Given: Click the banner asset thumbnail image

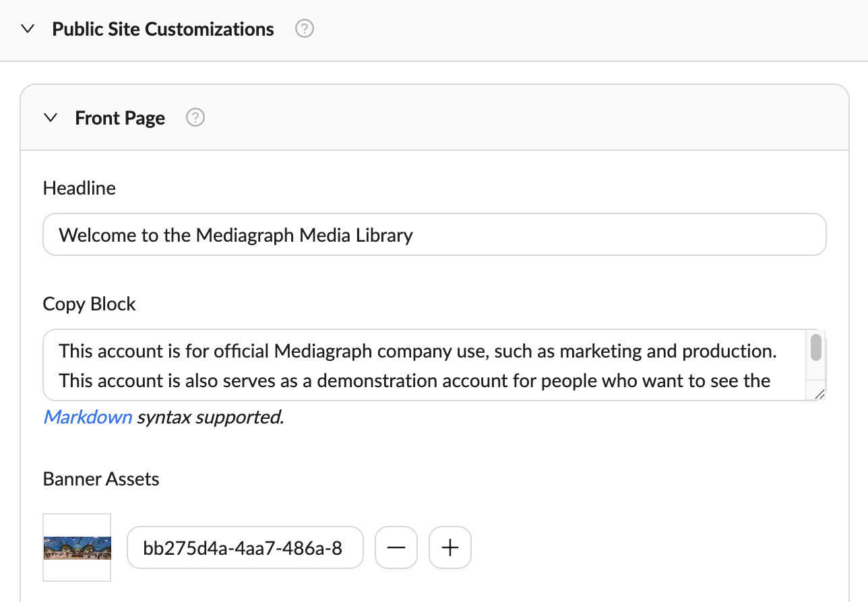Looking at the screenshot, I should click(77, 547).
